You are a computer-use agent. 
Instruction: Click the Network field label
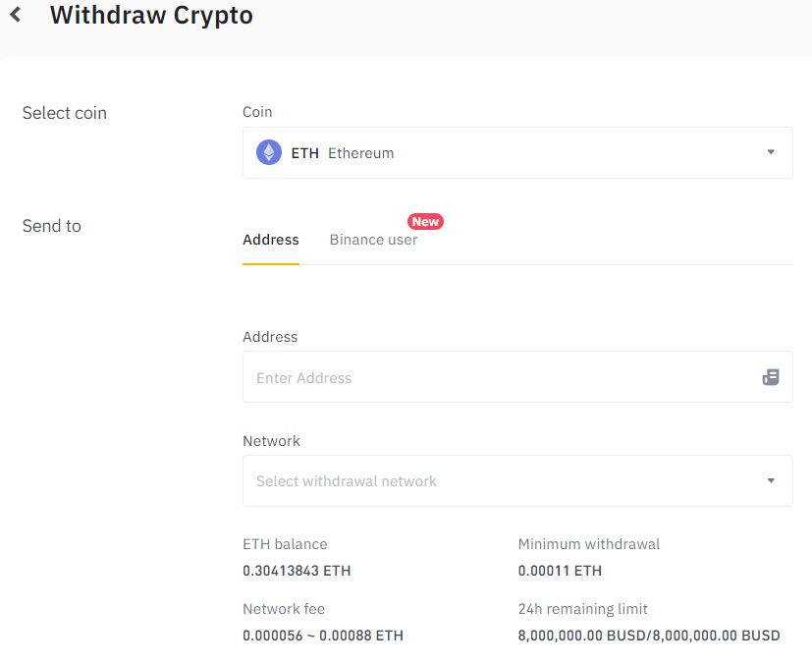click(271, 441)
